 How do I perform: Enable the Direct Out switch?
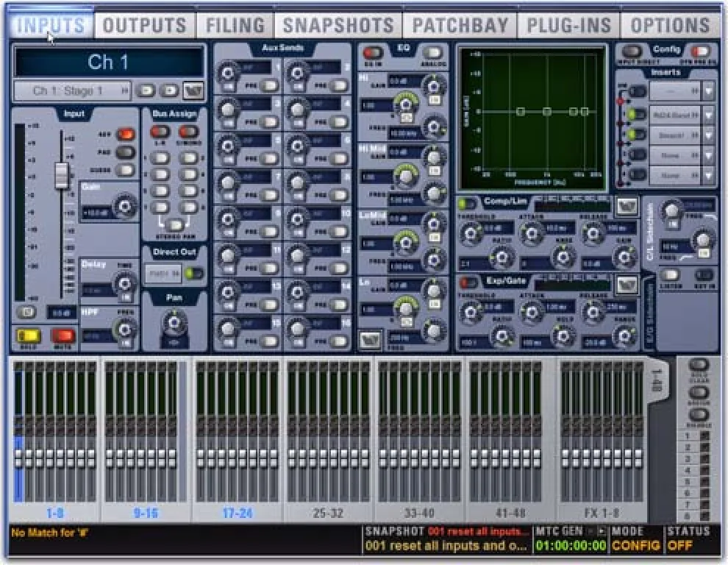pos(194,273)
